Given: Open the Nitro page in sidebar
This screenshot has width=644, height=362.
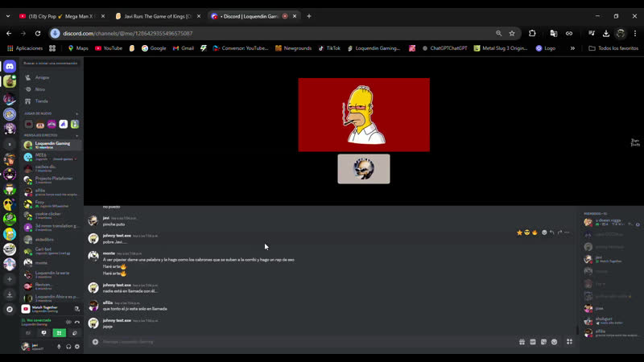Looking at the screenshot, I should click(x=39, y=89).
